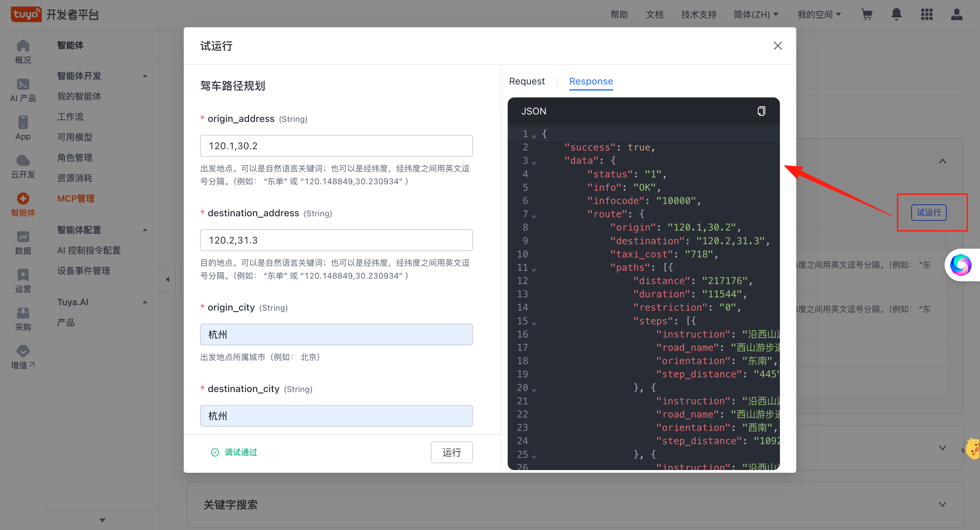Collapse the 智能体开发 menu group
This screenshot has height=530, width=980.
point(145,76)
